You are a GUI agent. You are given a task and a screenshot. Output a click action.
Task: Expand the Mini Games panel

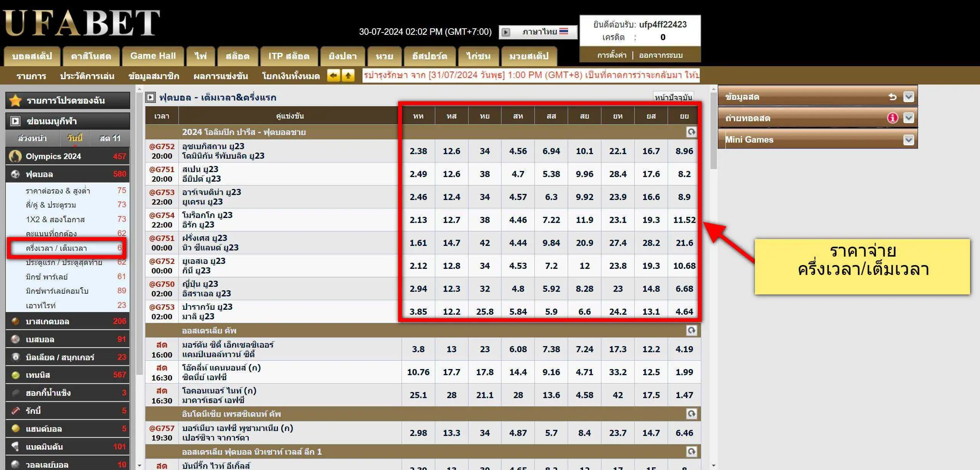pos(909,140)
